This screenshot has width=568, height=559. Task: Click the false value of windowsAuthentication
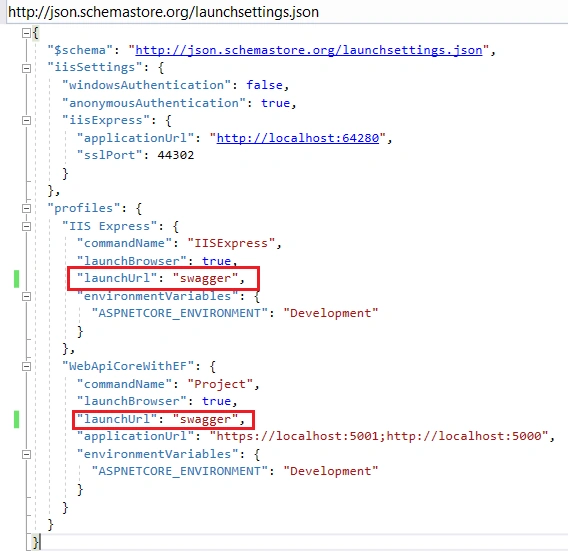(264, 85)
